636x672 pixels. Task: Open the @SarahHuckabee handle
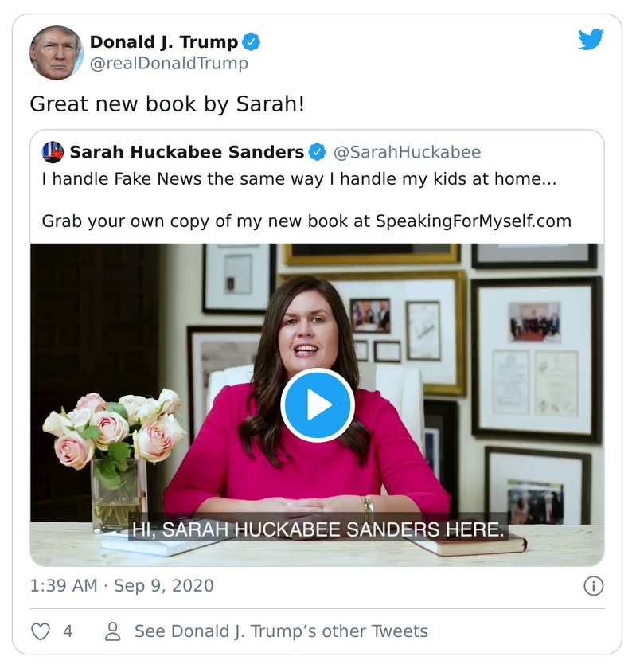406,152
